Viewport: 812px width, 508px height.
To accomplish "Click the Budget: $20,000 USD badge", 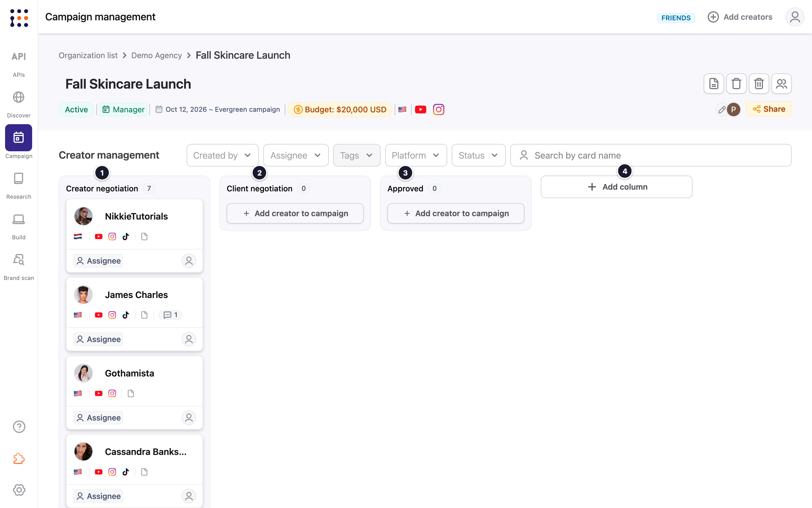I will 340,110.
